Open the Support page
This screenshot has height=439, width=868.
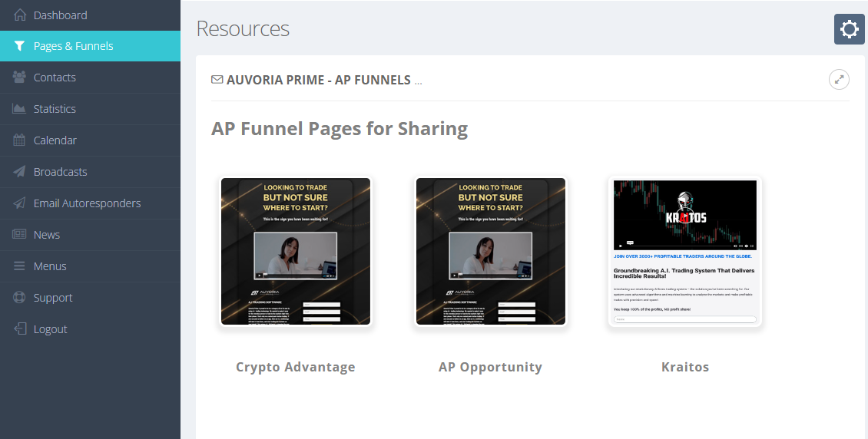coord(90,298)
